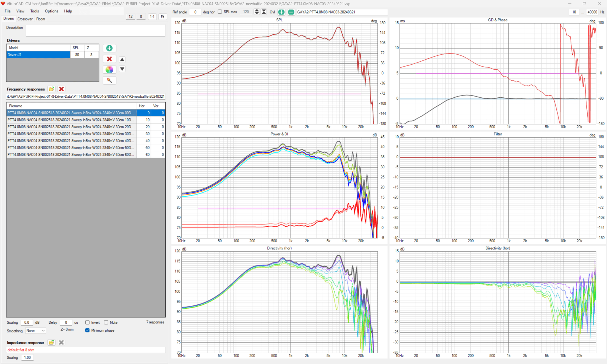Select the response file ending 30cm-50D
This screenshot has height=364, width=607.
click(86, 147)
